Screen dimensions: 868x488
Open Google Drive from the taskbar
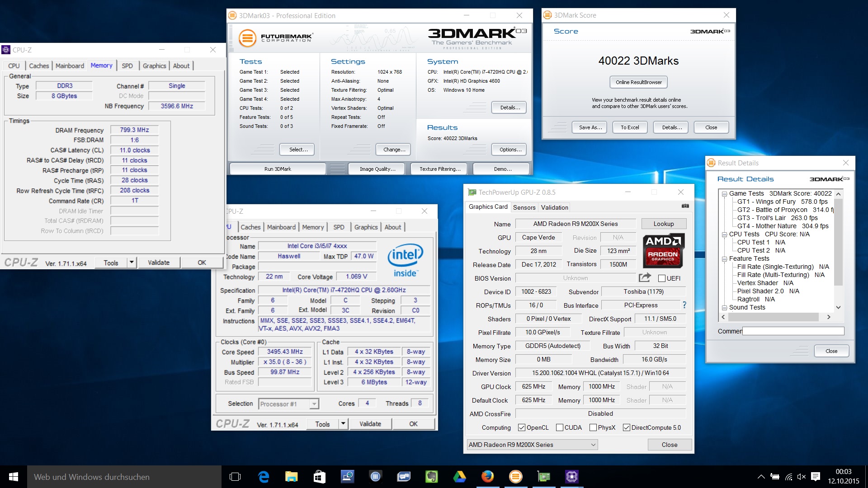point(460,477)
